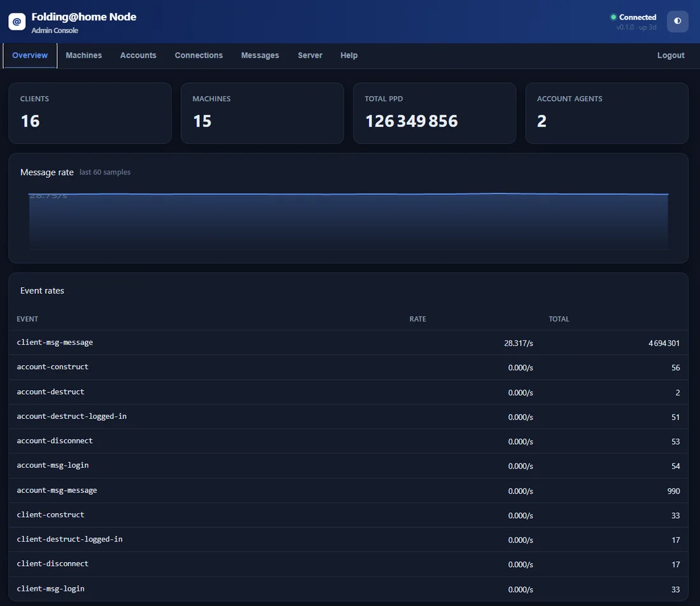Click the account-destruct rate 0.000/s

[x=521, y=393]
